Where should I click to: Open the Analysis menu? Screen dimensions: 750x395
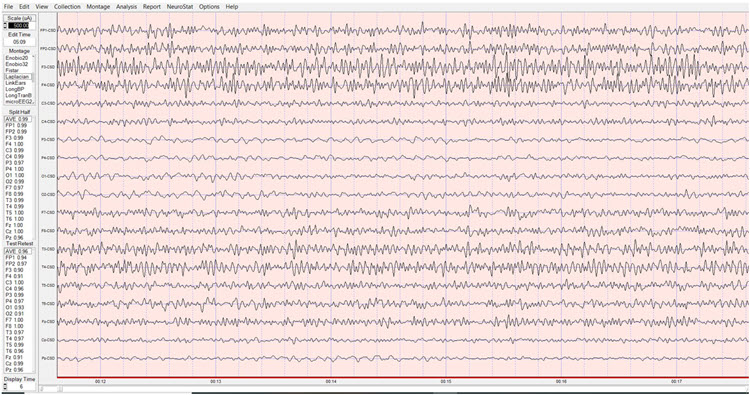point(126,7)
